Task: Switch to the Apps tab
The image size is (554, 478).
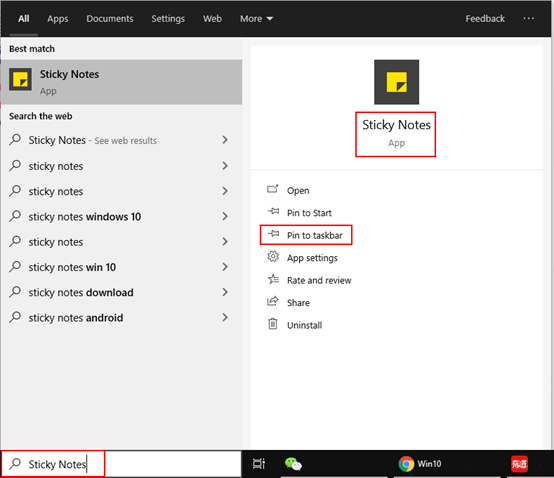Action: click(x=58, y=18)
